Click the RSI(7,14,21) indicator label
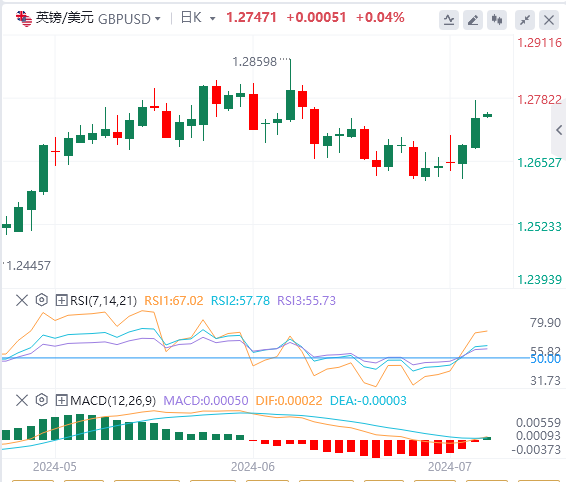566x482 pixels. 104,300
